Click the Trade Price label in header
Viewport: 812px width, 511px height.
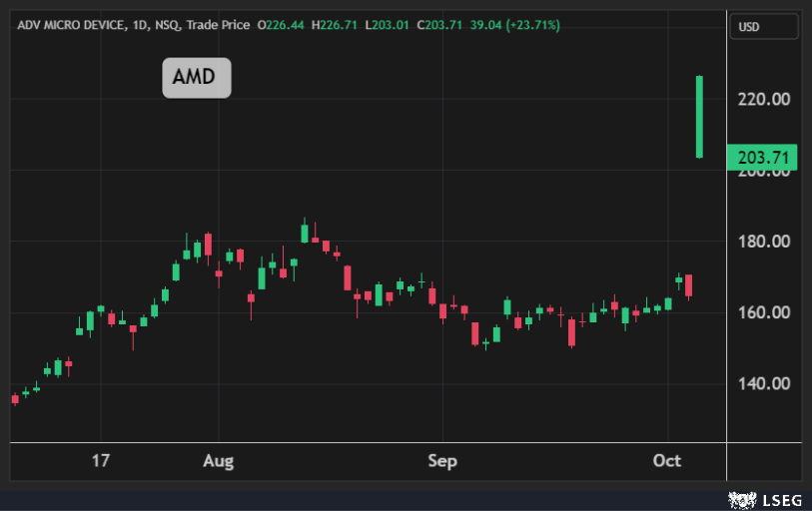click(217, 25)
